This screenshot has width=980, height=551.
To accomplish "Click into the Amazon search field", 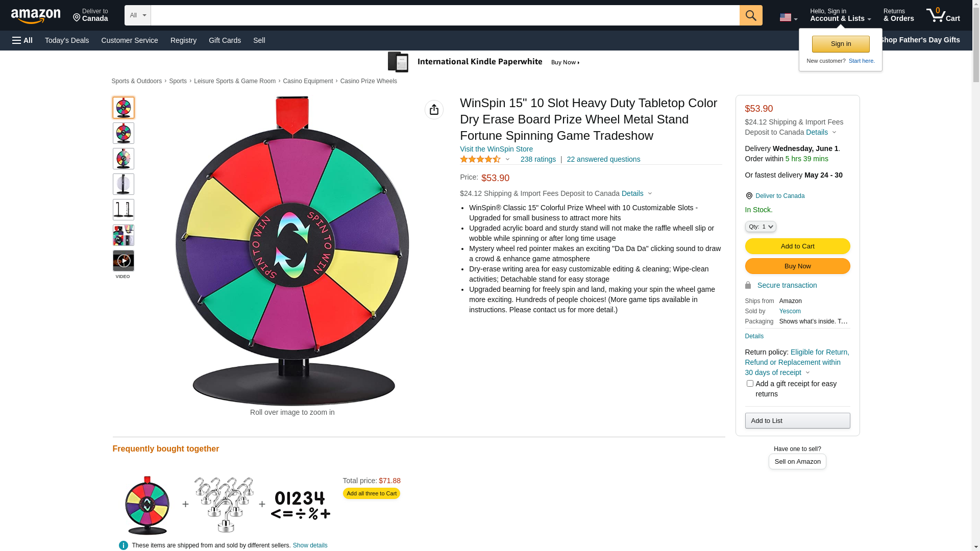I will [x=445, y=15].
